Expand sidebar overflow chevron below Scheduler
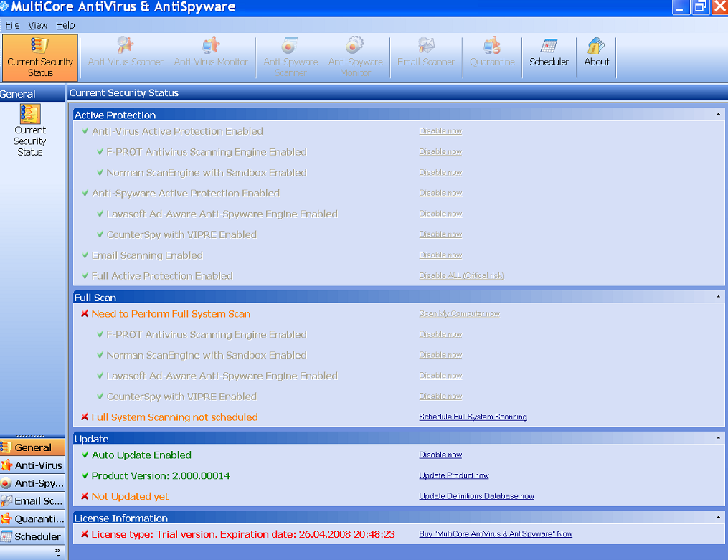728x560 pixels. pyautogui.click(x=57, y=552)
